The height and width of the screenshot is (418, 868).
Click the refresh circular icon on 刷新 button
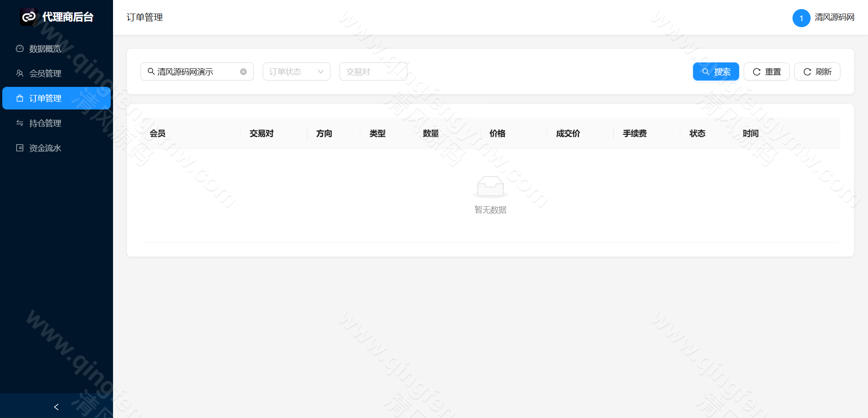point(807,71)
